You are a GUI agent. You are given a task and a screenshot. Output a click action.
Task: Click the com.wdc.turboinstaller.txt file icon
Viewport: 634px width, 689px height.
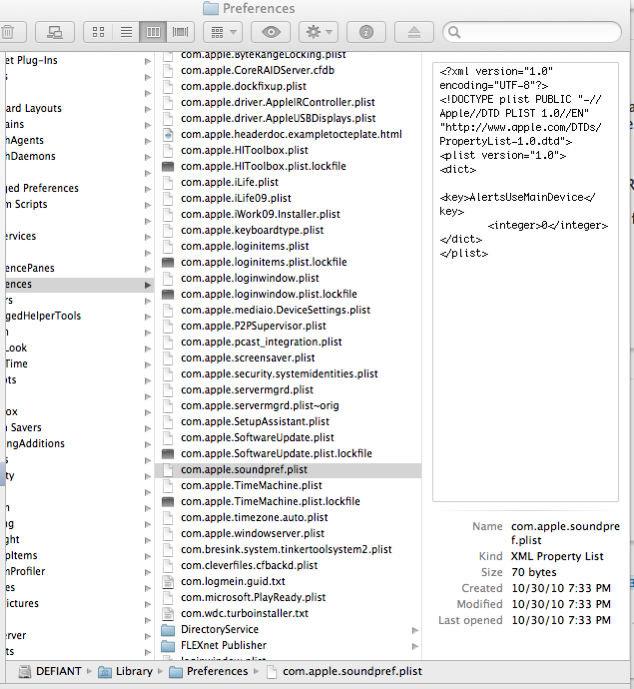pos(168,613)
